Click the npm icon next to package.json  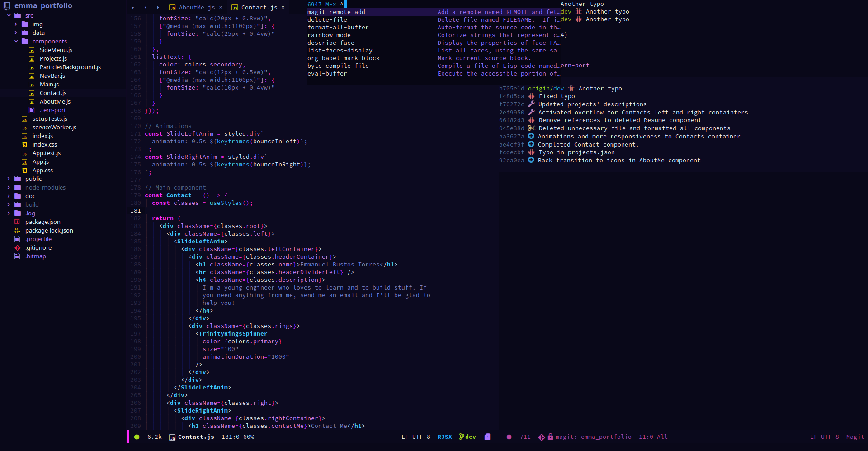[18, 222]
